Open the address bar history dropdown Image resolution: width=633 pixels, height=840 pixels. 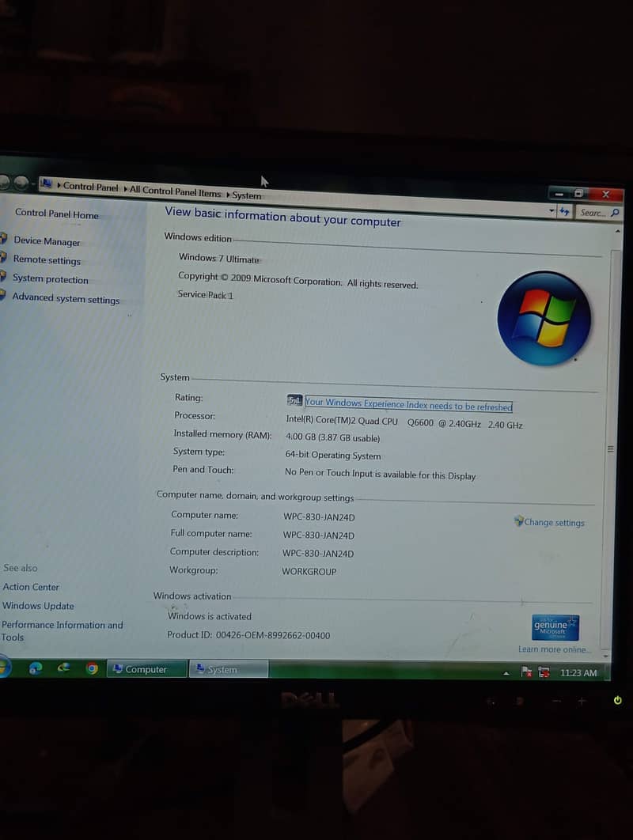point(552,210)
